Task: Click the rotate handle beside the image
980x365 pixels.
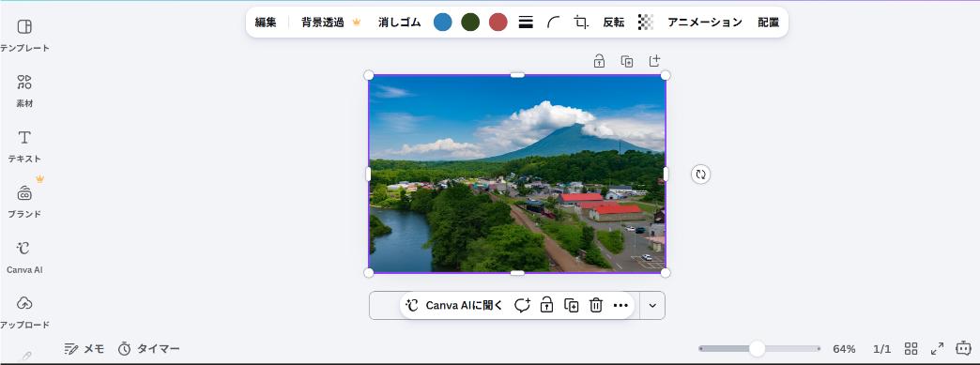Action: pyautogui.click(x=700, y=175)
